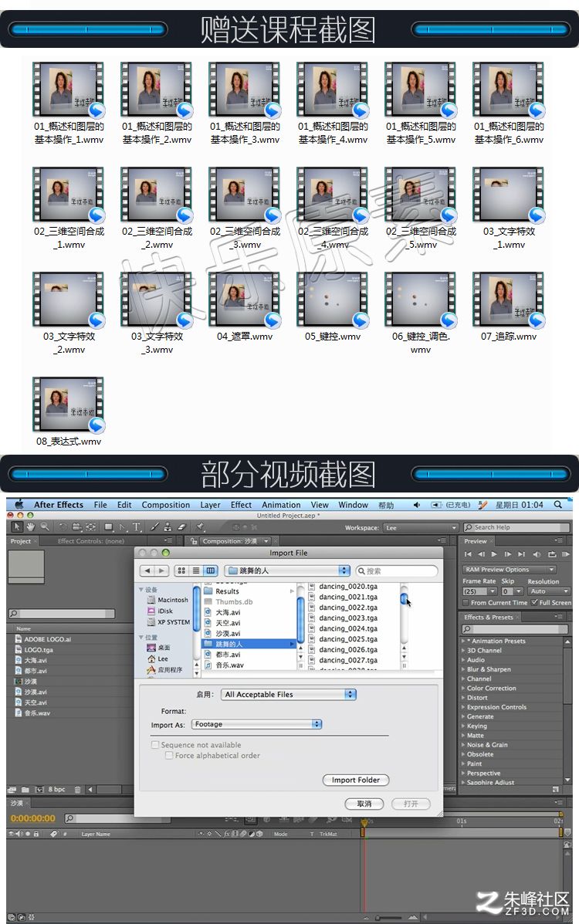Select the Zoom magnifier tool
The image size is (579, 924).
pyautogui.click(x=45, y=526)
